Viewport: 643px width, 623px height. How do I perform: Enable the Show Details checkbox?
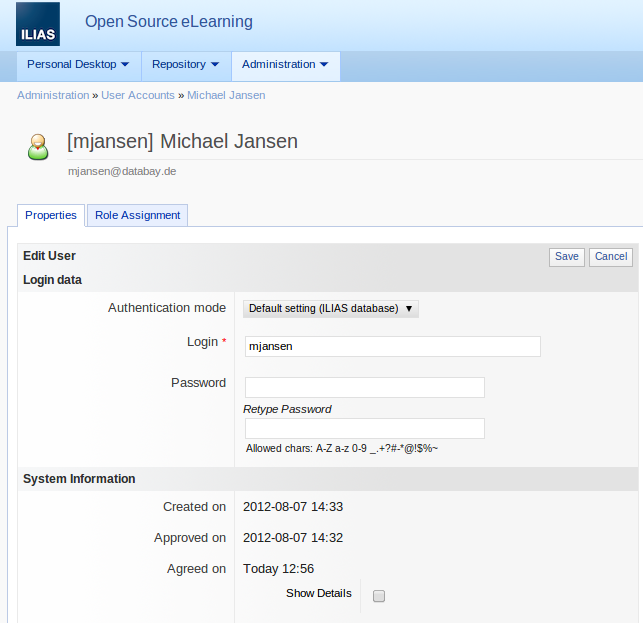379,596
